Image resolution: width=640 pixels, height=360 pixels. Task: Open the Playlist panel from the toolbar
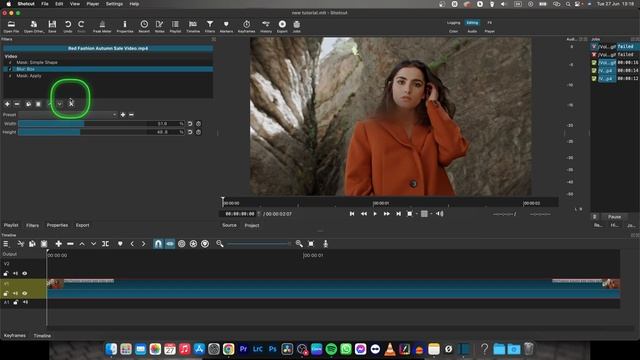pos(175,27)
